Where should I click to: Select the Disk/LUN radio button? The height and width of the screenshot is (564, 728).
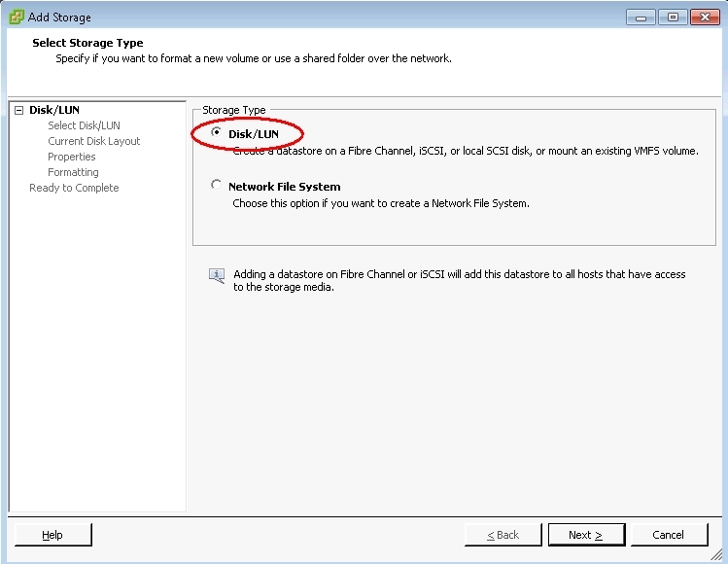pyautogui.click(x=216, y=132)
